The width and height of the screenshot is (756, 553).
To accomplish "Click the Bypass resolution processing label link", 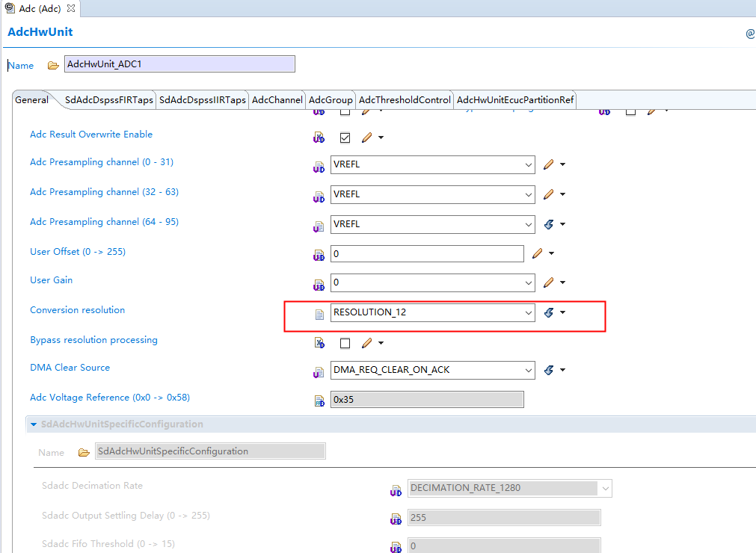I will [93, 340].
